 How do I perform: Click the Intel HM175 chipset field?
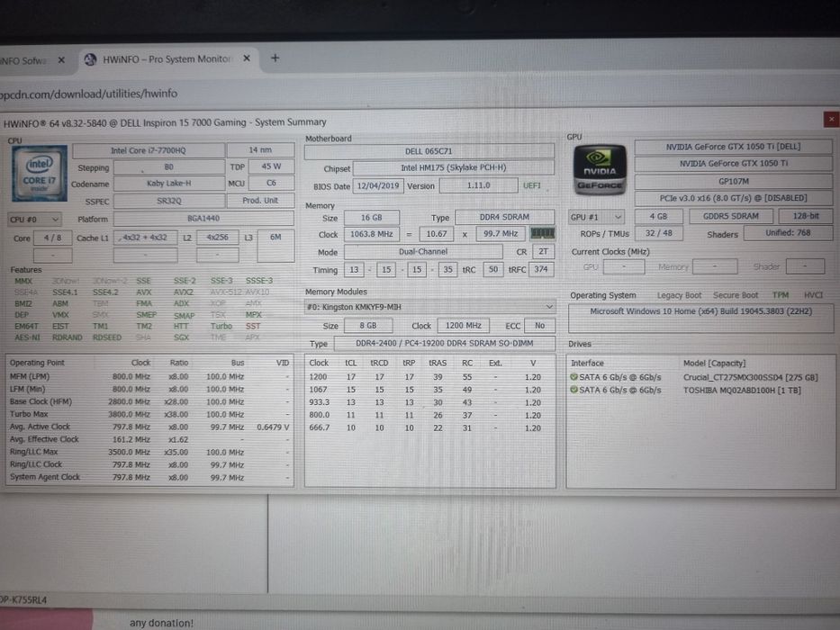[453, 167]
